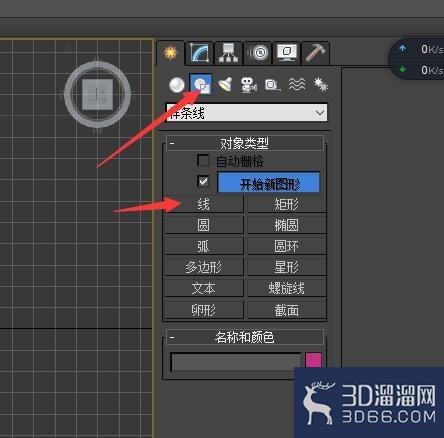The width and height of the screenshot is (444, 438).
Task: Select the Cameras category icon
Action: coord(249,85)
